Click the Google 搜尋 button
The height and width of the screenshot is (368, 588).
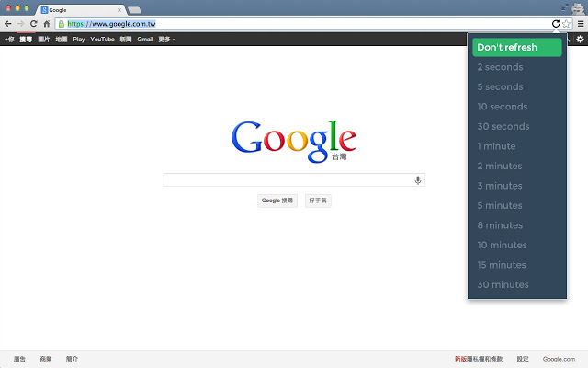click(277, 201)
